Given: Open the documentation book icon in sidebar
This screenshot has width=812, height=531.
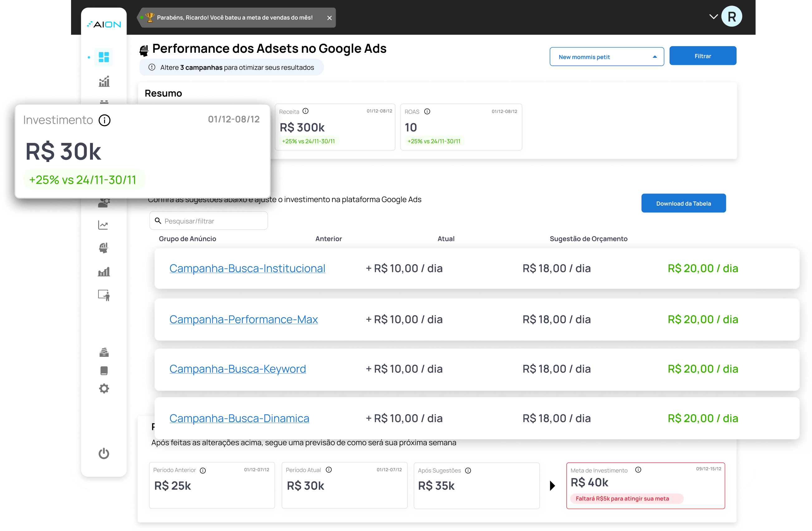Looking at the screenshot, I should coord(104,371).
